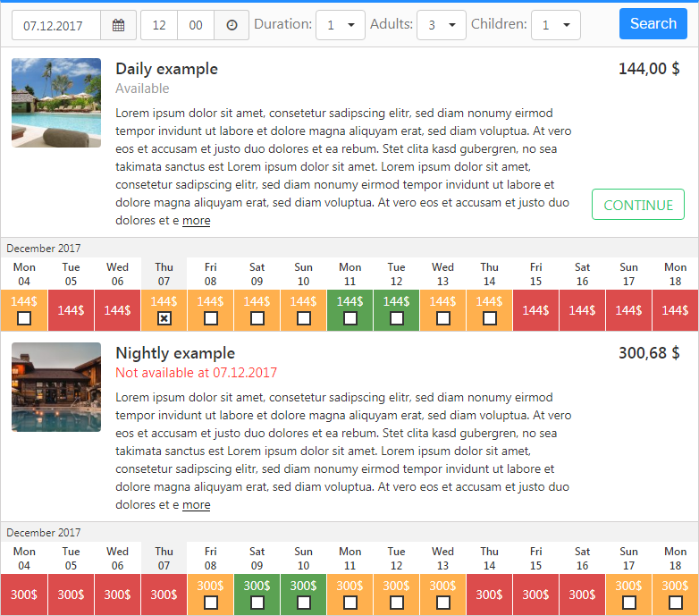Screen dimensions: 699x616
Task: Open the 'more' link under Daily example
Action: coord(196,221)
